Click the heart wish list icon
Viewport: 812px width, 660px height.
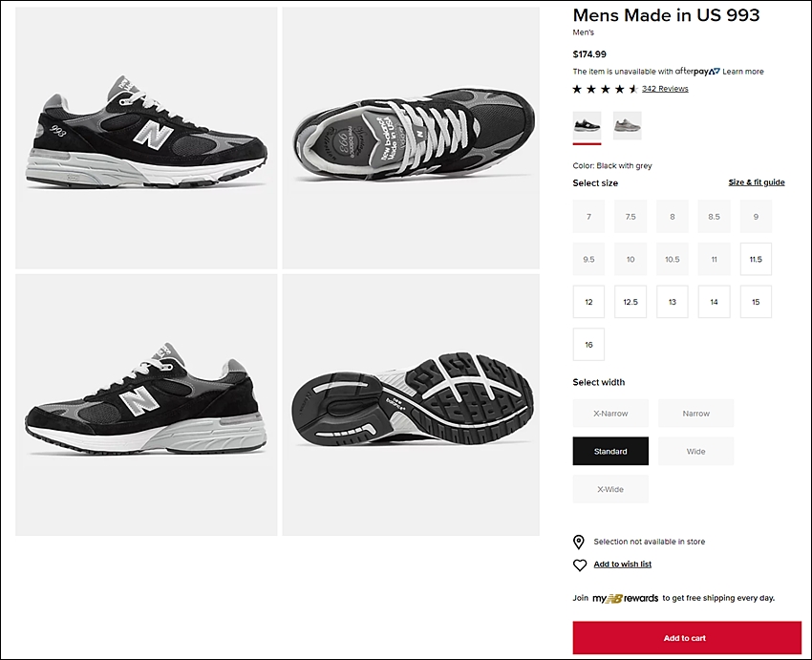coord(580,564)
